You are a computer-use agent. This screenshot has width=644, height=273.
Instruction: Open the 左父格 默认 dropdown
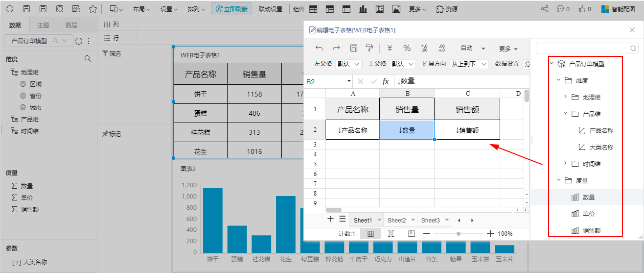tap(348, 64)
